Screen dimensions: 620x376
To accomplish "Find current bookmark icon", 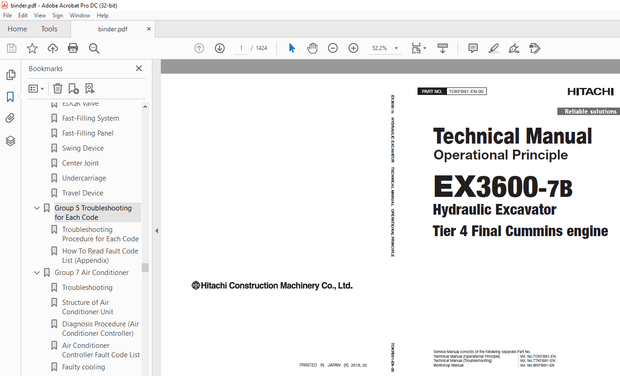I will pos(90,89).
